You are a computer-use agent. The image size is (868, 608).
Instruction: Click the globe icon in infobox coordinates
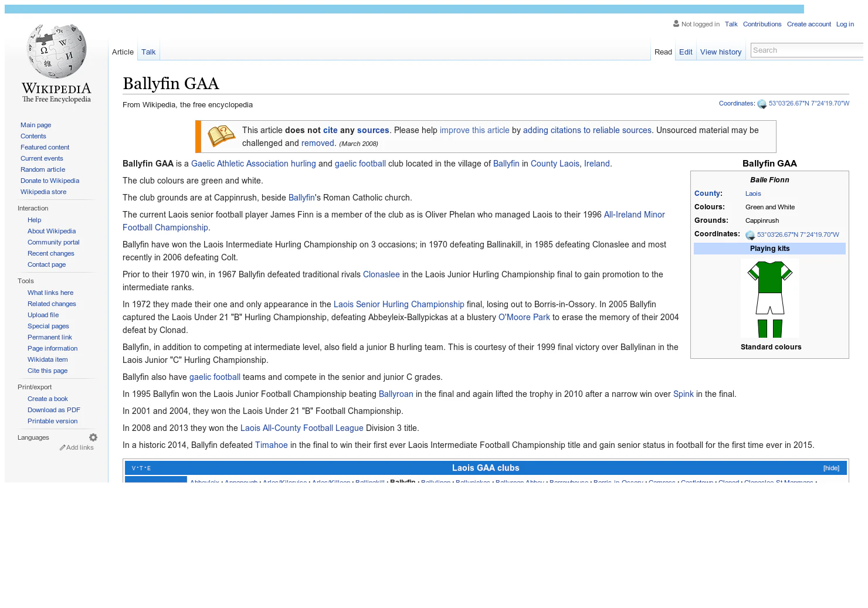click(750, 235)
